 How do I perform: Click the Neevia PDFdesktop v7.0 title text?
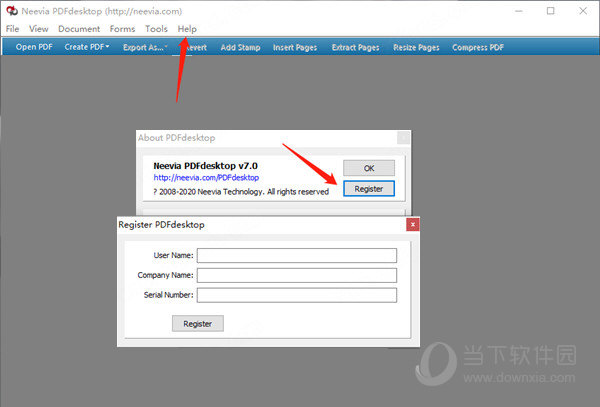pos(205,166)
